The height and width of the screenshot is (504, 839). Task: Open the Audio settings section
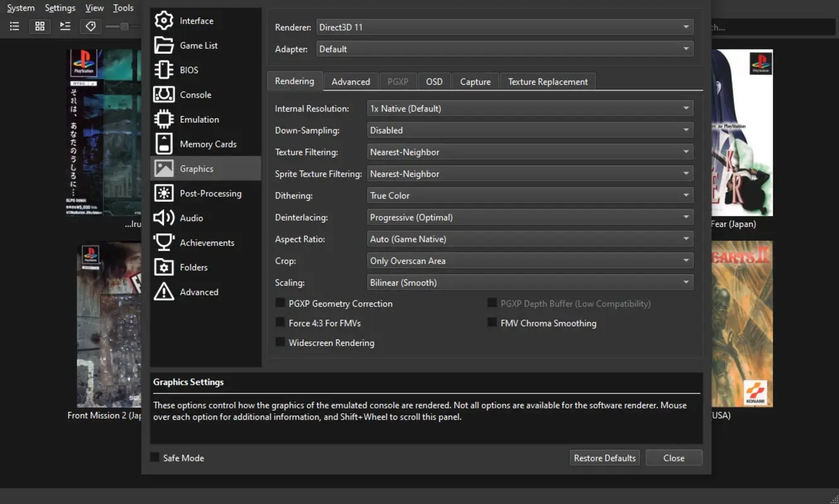(x=192, y=217)
